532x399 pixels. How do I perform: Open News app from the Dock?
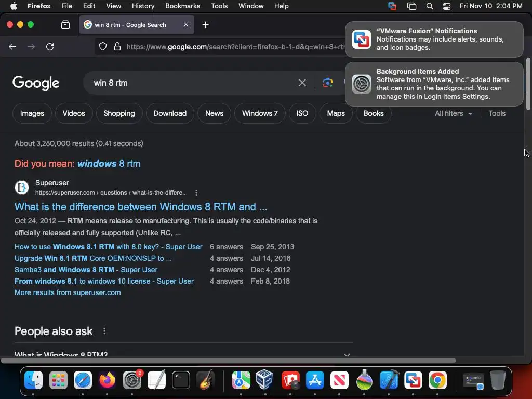[x=339, y=380]
